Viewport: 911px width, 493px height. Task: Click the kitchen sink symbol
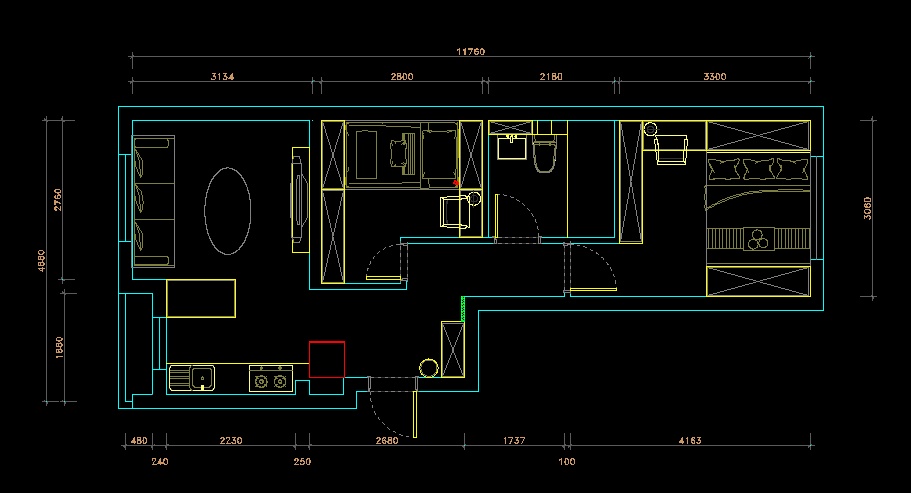pos(192,379)
